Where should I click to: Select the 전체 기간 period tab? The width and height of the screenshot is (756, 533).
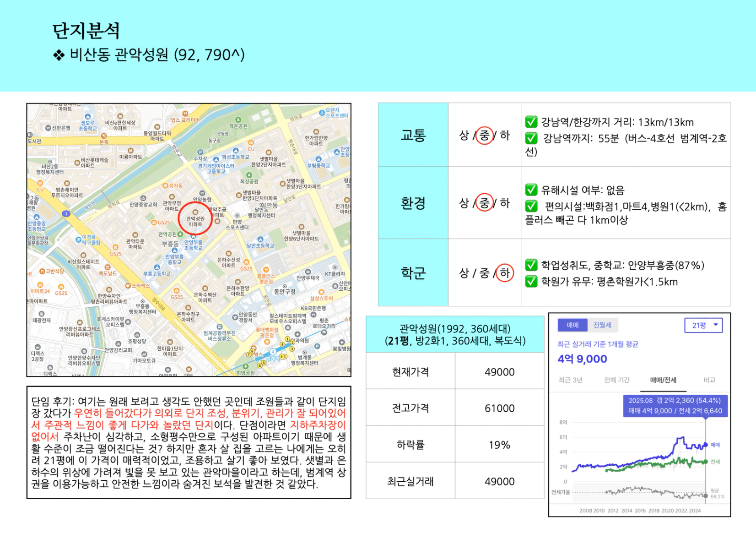(x=616, y=380)
